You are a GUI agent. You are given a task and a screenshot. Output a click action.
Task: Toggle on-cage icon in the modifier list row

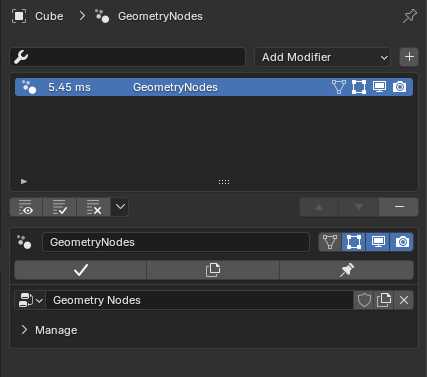pos(339,87)
